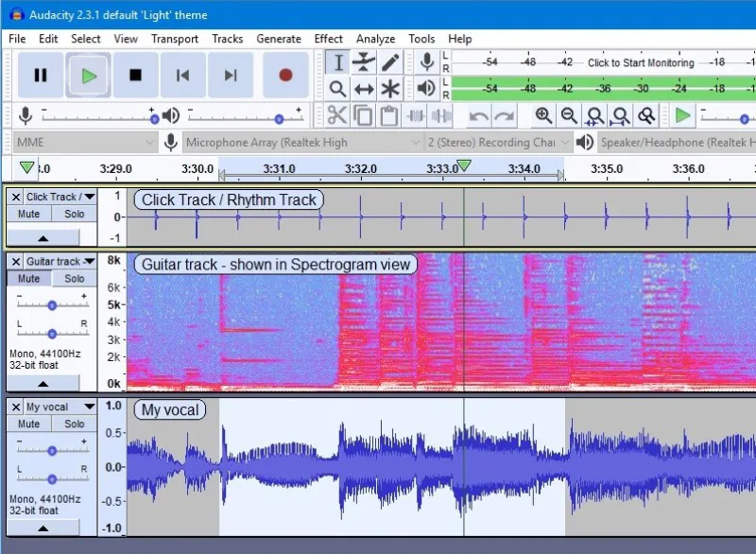756x554 pixels.
Task: Start recording with the red Record button
Action: (285, 76)
